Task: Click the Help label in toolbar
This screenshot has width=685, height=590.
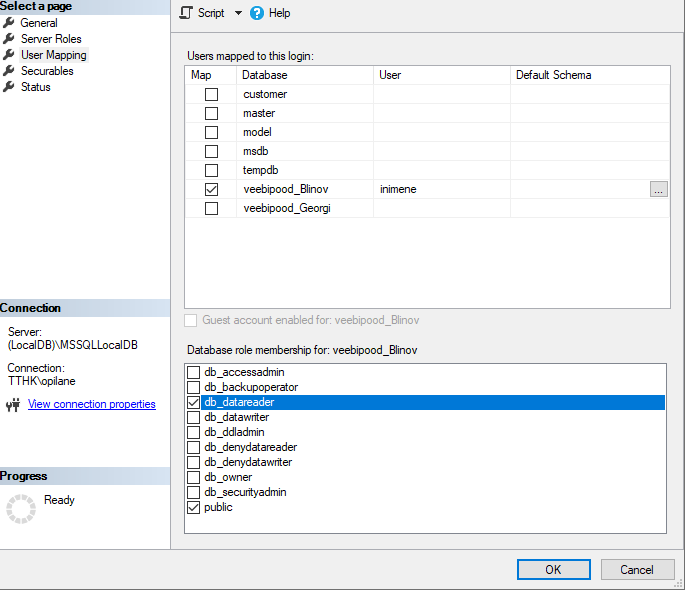Action: 279,13
